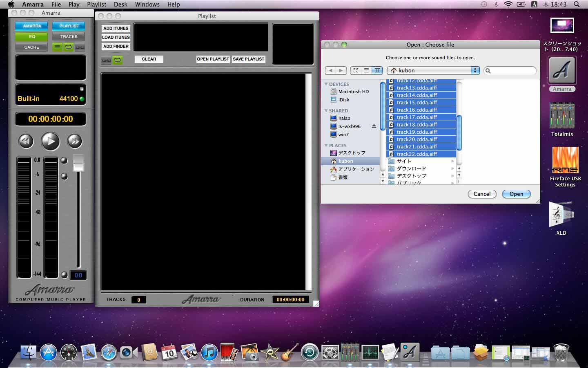Screen dimensions: 588x368
Task: Open the Windows menu
Action: (147, 4)
